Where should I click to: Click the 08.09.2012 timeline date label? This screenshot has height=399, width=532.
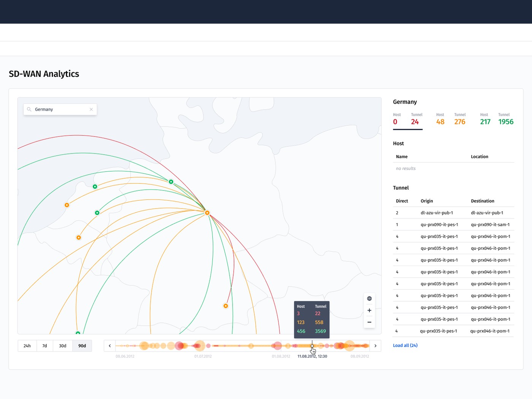pyautogui.click(x=360, y=356)
